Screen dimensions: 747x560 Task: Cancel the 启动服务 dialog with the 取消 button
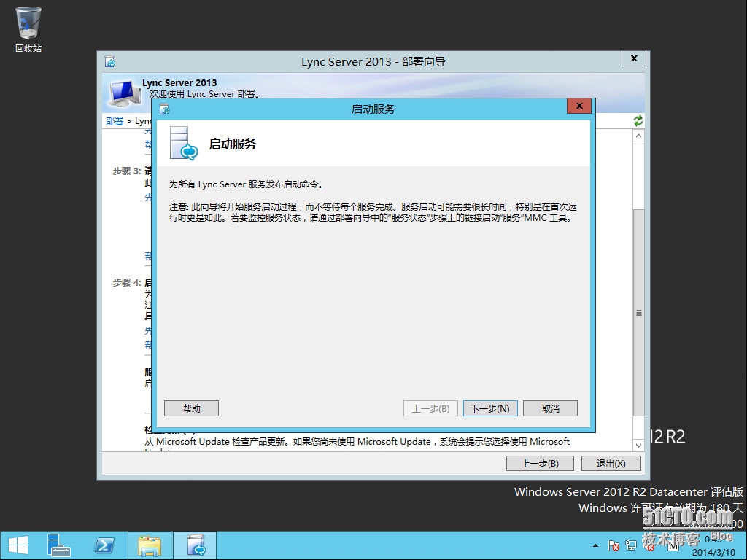(x=550, y=408)
